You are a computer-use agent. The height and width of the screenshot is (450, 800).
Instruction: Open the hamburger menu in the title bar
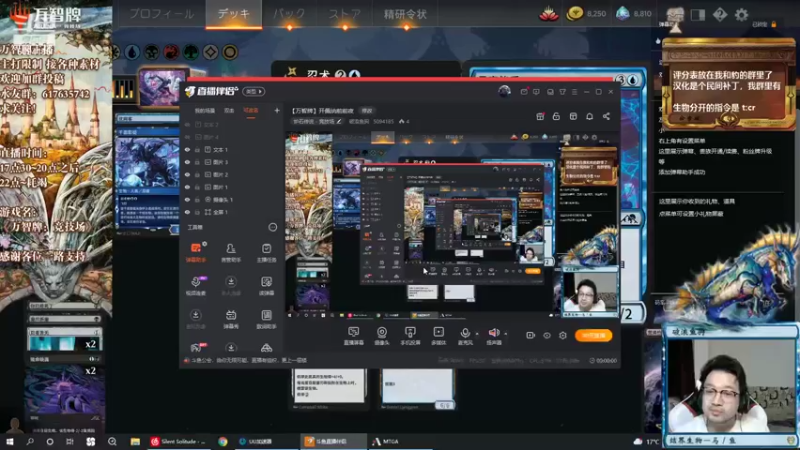click(x=574, y=92)
